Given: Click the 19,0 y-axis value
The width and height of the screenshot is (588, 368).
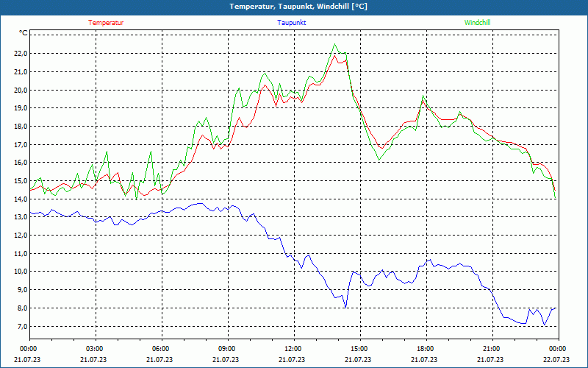Looking at the screenshot, I should click(x=21, y=107).
